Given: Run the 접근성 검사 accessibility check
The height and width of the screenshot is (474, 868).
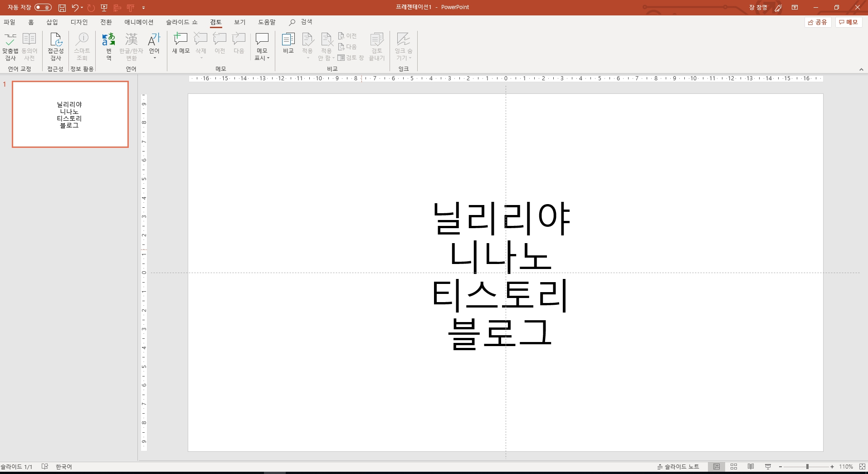Looking at the screenshot, I should tap(56, 47).
